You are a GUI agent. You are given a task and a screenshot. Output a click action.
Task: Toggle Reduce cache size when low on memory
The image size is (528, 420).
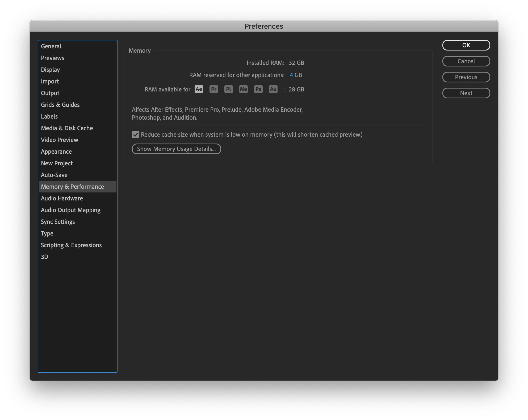click(136, 135)
